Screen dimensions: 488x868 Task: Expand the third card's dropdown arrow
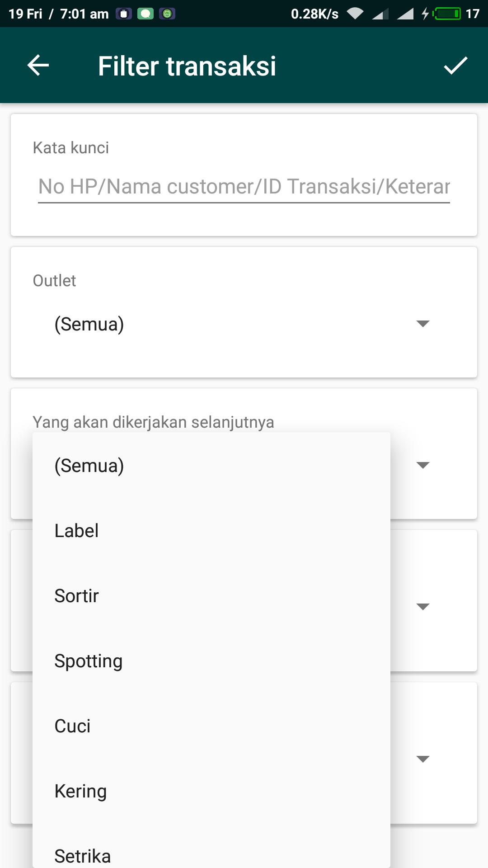[x=422, y=607]
